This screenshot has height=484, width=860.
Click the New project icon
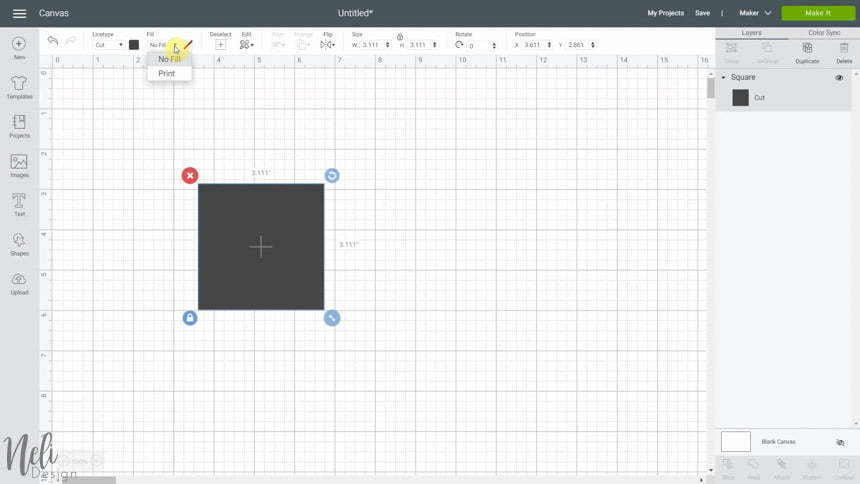pos(19,44)
